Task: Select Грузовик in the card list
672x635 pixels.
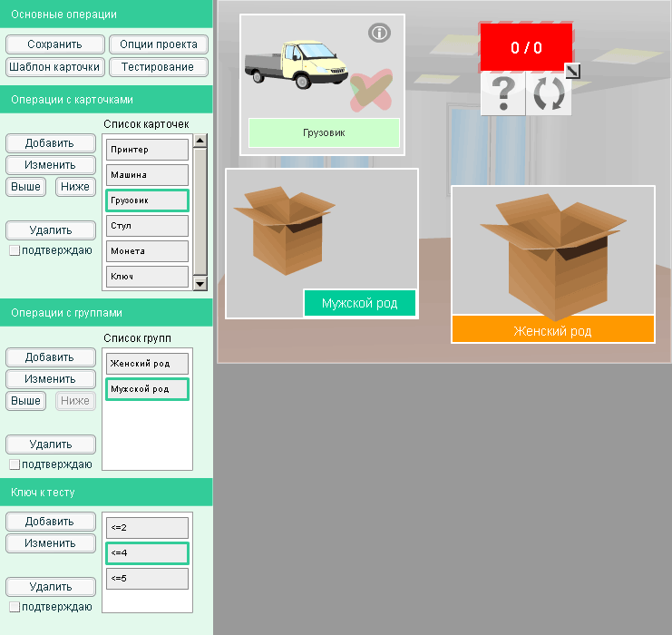Action: (147, 200)
